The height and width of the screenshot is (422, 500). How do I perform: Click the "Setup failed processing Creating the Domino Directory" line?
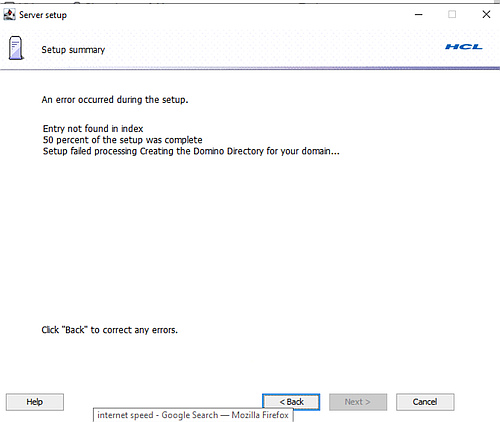(191, 151)
